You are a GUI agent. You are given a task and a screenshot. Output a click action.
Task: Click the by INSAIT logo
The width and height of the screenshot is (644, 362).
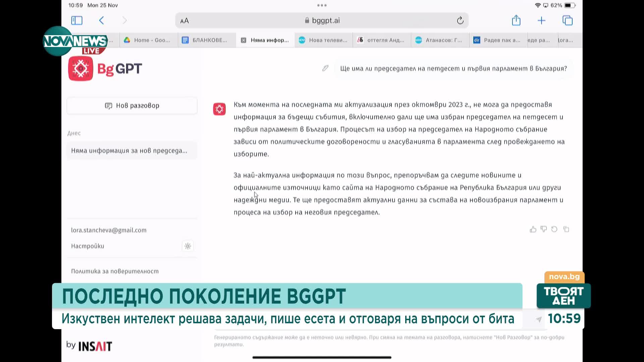coord(89,346)
